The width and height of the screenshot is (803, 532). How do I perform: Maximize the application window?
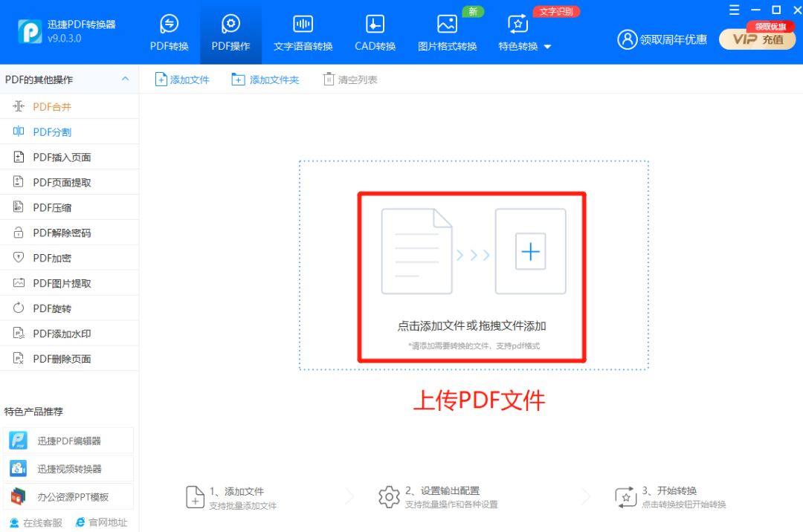[x=776, y=10]
